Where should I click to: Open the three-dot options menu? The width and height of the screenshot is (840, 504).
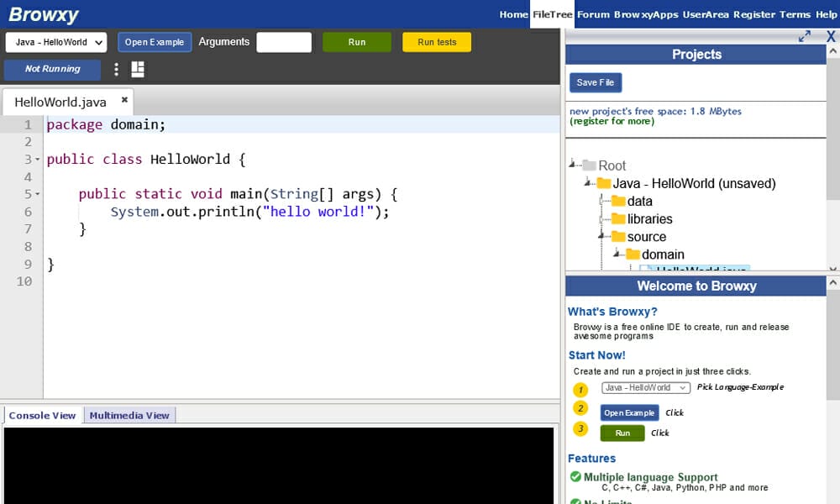coord(116,69)
